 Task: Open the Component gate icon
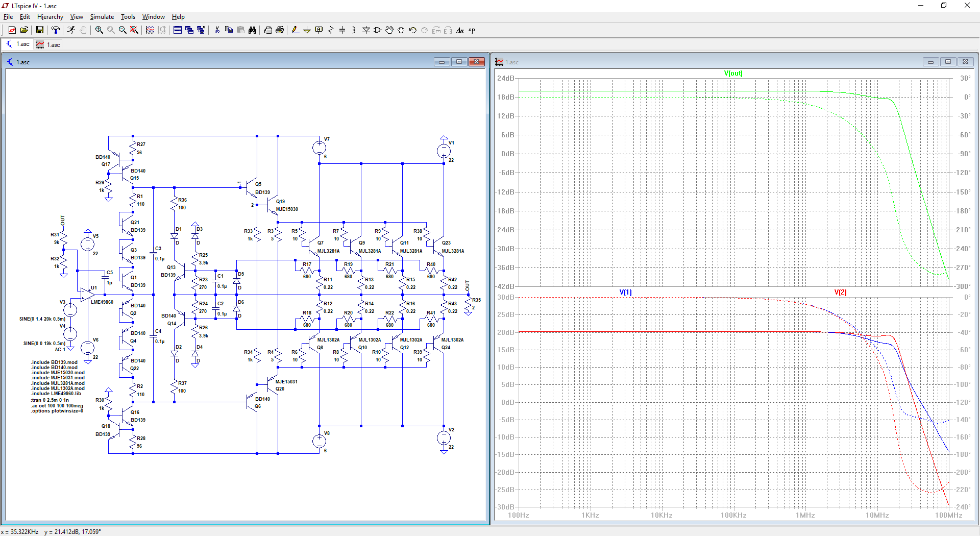point(378,30)
